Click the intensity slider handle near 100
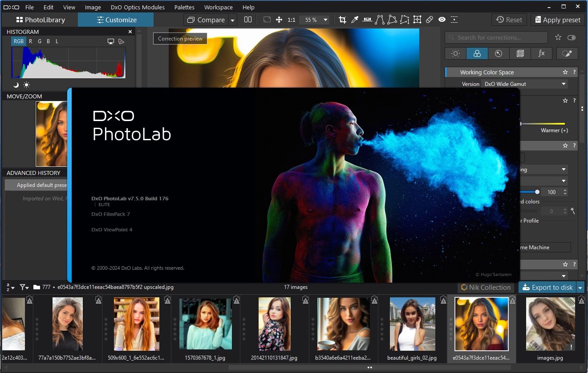This screenshot has width=588, height=373. click(x=537, y=192)
